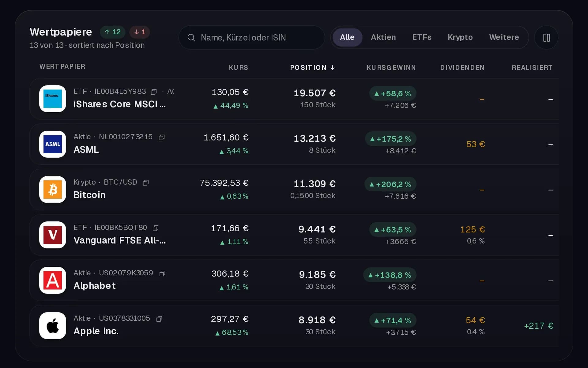Viewport: 588px width, 368px height.
Task: Click the +217 € realized value
Action: pos(539,326)
